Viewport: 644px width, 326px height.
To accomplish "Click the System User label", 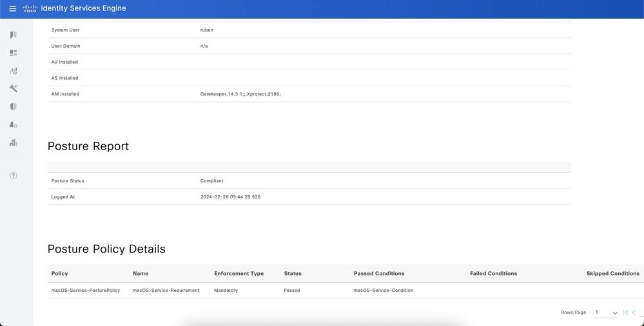I will click(x=65, y=30).
